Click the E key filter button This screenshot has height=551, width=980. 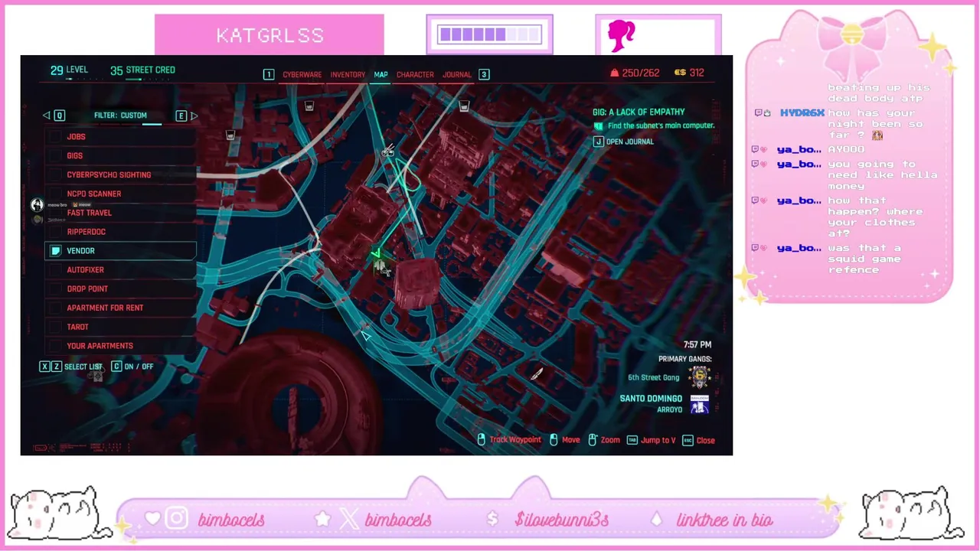[181, 116]
